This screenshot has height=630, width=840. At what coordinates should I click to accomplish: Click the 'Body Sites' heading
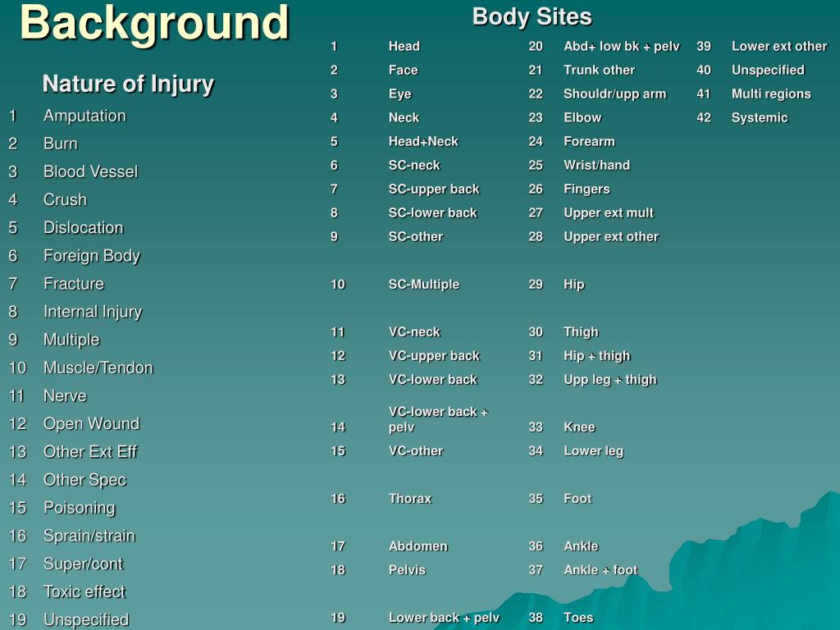[x=532, y=16]
